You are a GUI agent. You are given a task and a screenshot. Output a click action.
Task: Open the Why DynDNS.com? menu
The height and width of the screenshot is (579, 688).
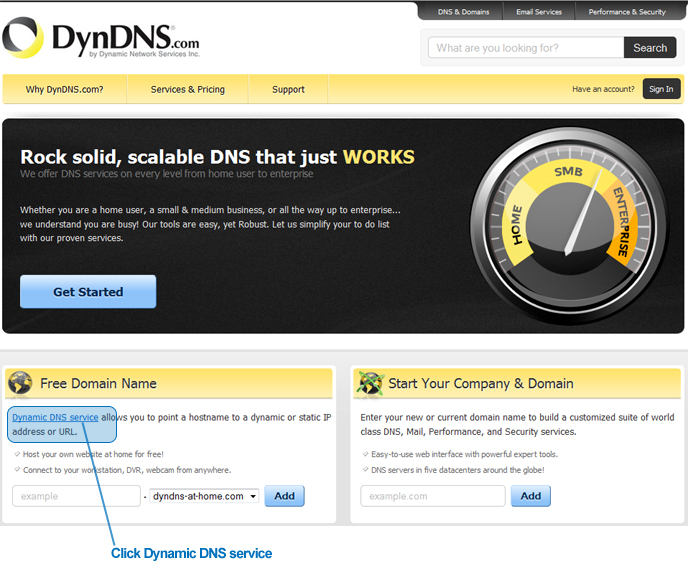pyautogui.click(x=64, y=89)
